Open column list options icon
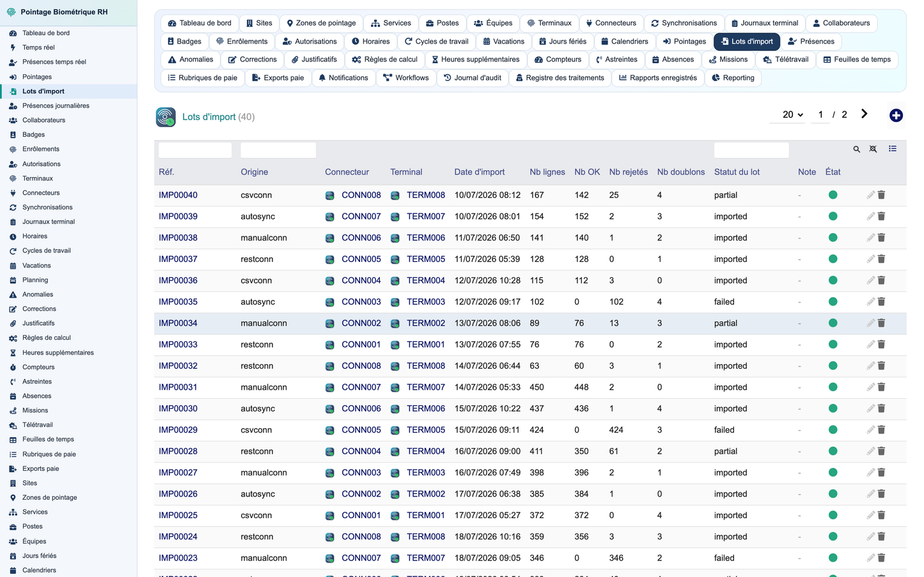The image size is (924, 577). pyautogui.click(x=893, y=149)
